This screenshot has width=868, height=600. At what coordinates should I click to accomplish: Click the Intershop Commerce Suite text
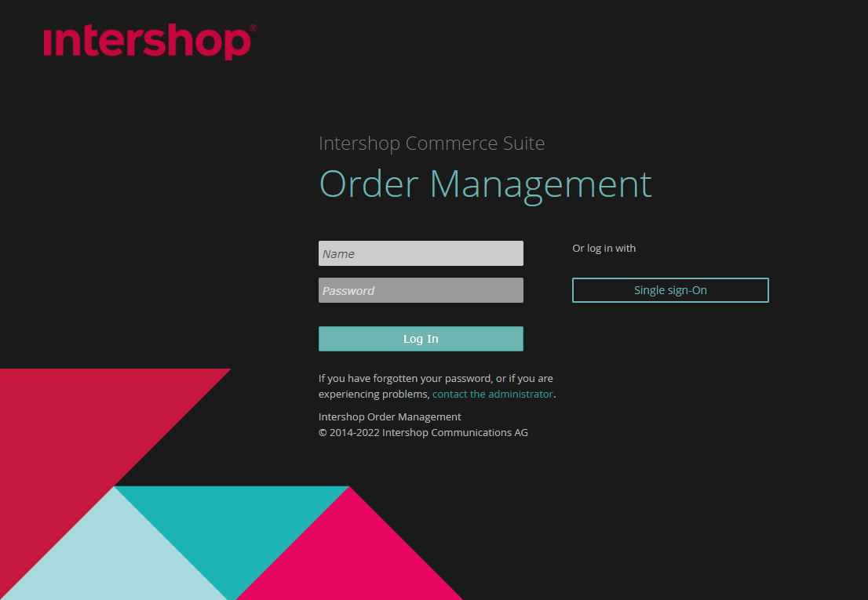pyautogui.click(x=432, y=144)
